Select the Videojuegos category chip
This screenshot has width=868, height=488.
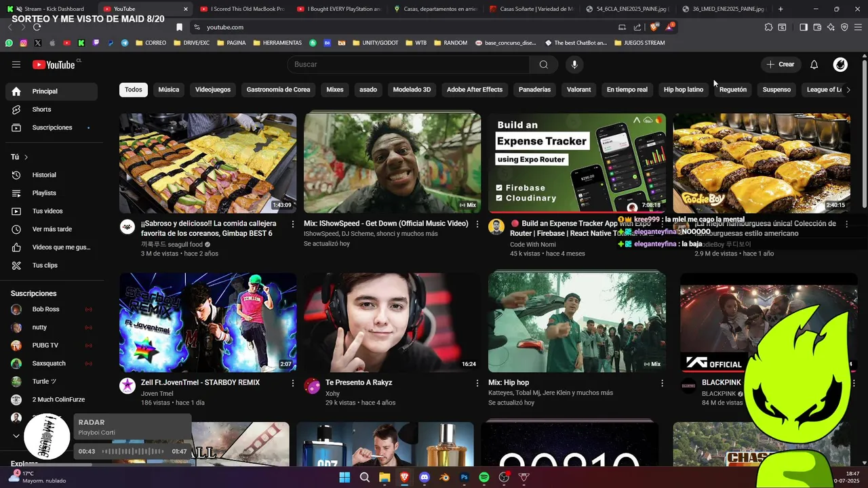(213, 89)
